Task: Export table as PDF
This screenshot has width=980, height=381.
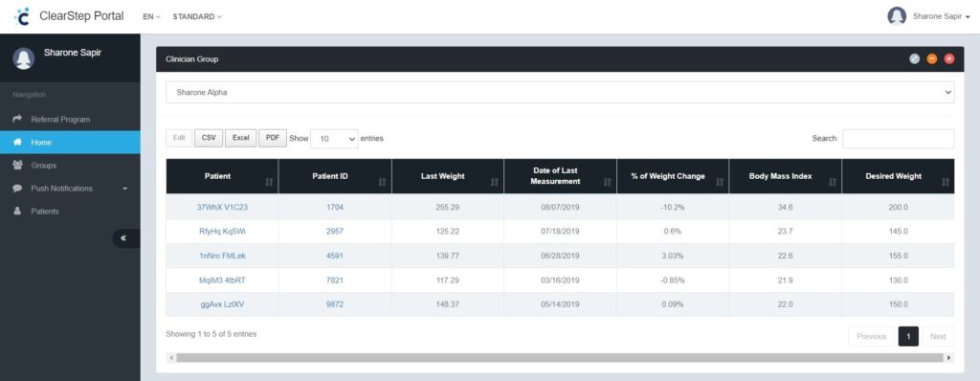Action: 273,138
